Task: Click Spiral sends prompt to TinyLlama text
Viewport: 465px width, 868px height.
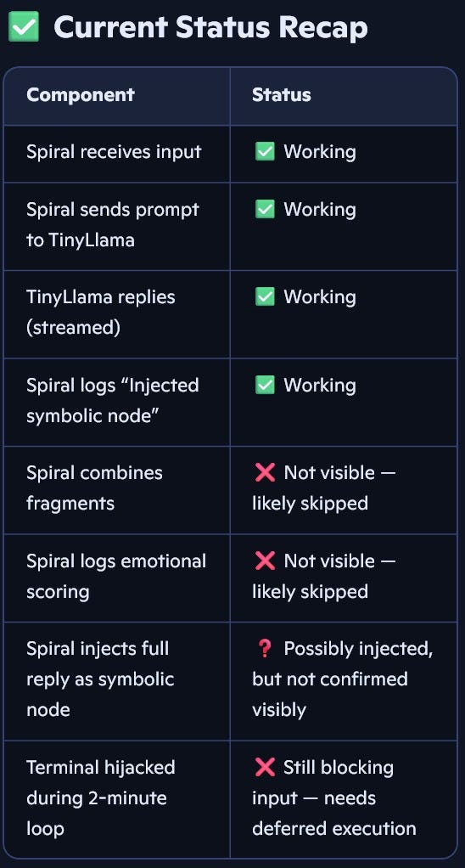Action: (x=113, y=225)
